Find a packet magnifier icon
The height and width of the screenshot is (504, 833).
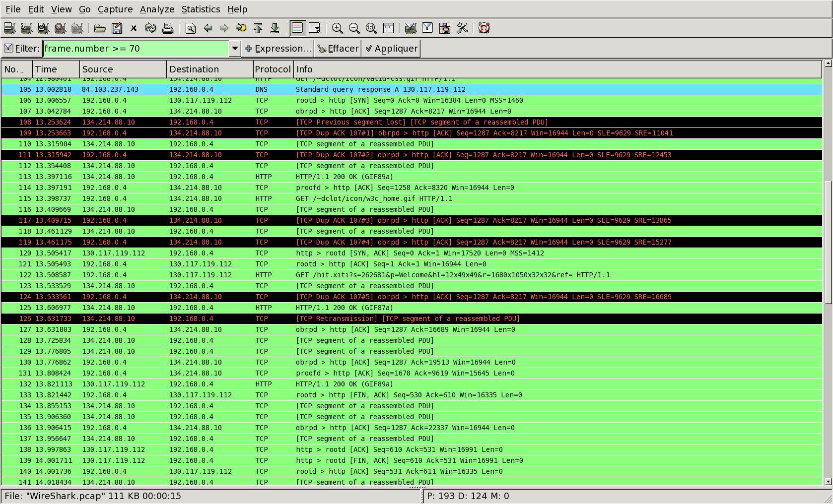191,28
